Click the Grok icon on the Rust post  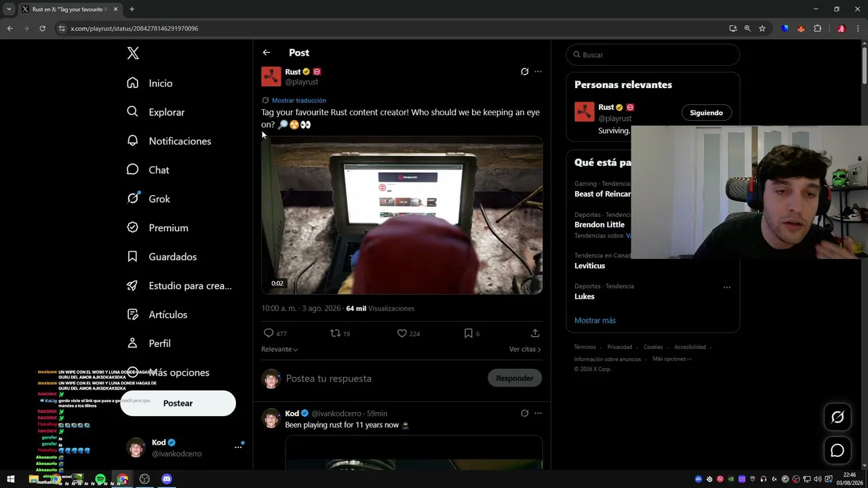[524, 72]
